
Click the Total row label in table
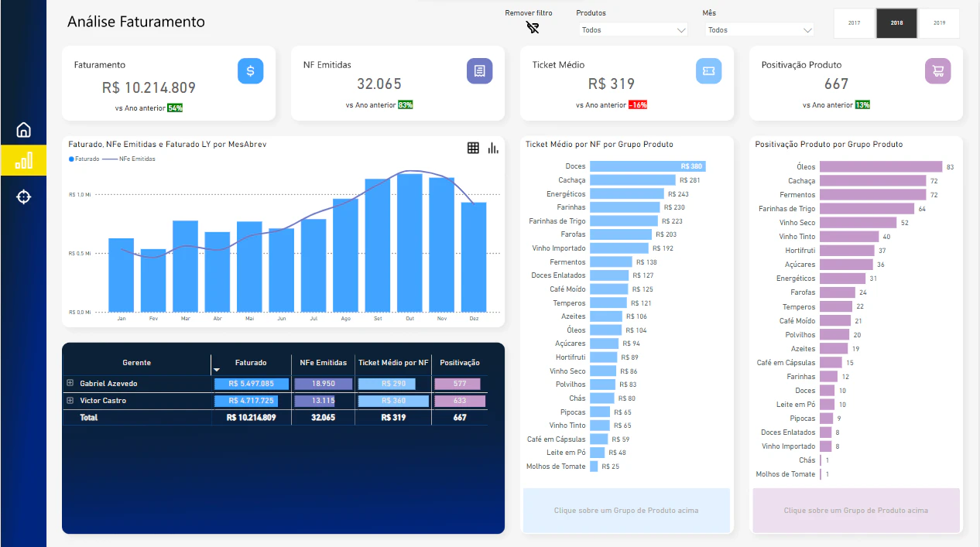(x=89, y=417)
